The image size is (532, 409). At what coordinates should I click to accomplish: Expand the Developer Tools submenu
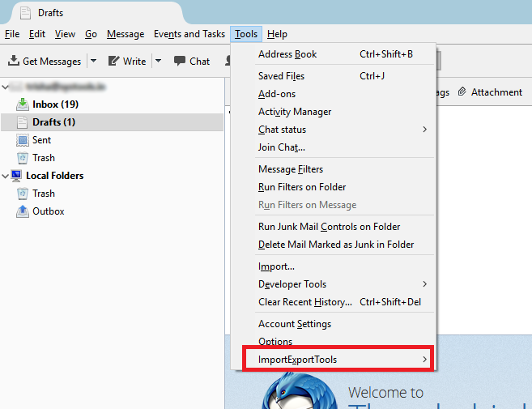tap(424, 284)
